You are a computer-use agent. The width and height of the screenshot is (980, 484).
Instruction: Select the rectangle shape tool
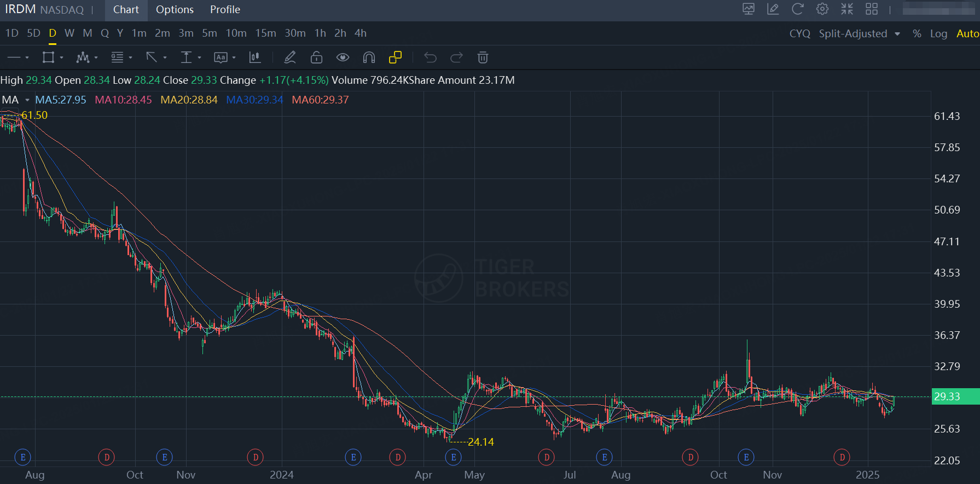pos(48,57)
